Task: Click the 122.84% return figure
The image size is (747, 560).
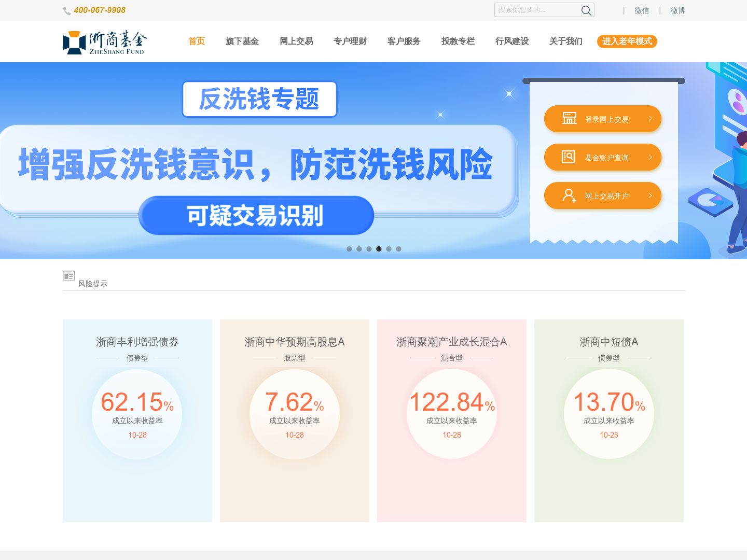Action: pyautogui.click(x=452, y=402)
